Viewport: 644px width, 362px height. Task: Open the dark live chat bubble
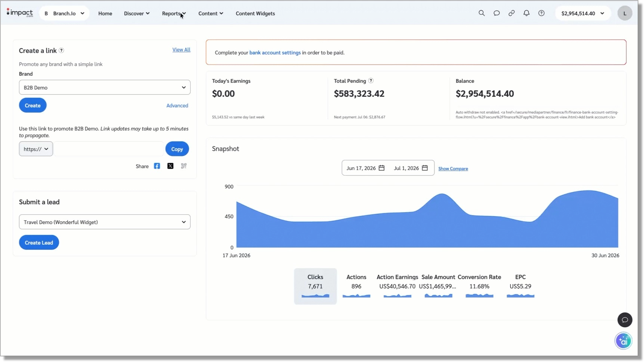pos(625,320)
